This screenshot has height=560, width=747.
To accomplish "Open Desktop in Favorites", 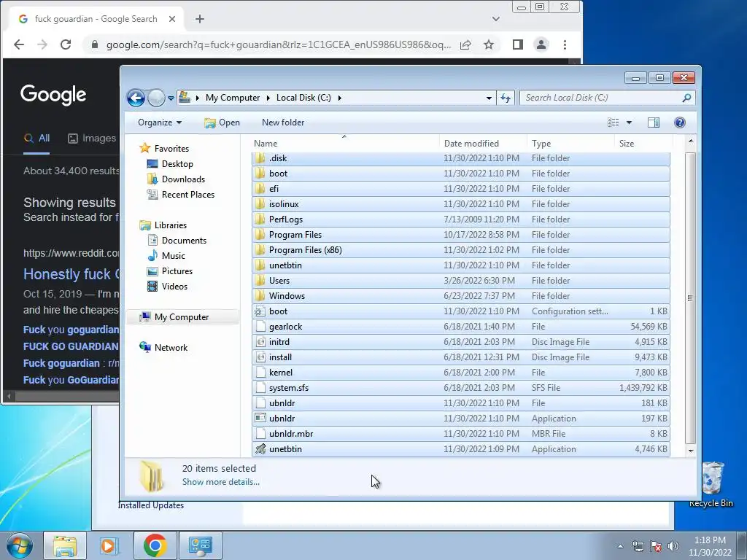I will pos(170,164).
